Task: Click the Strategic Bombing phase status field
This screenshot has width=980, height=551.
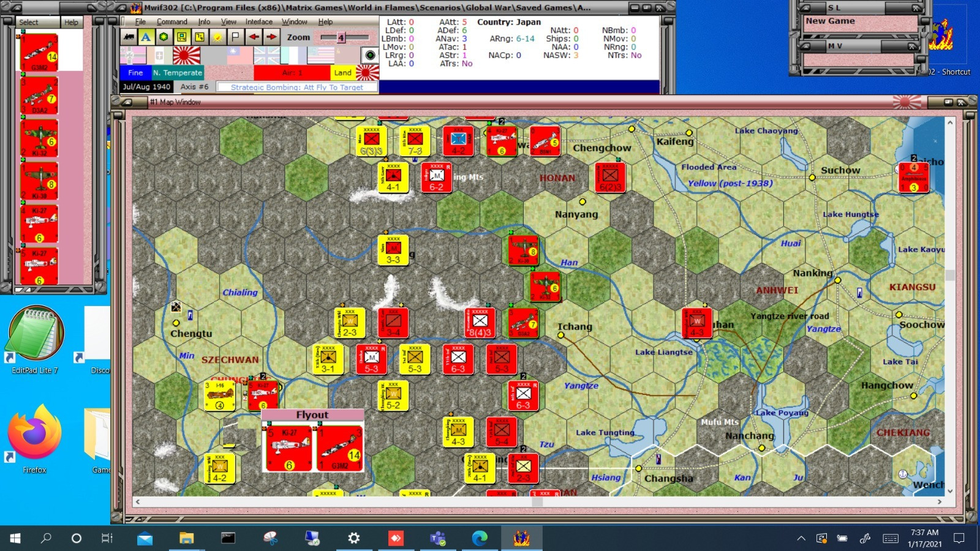Action: [297, 87]
